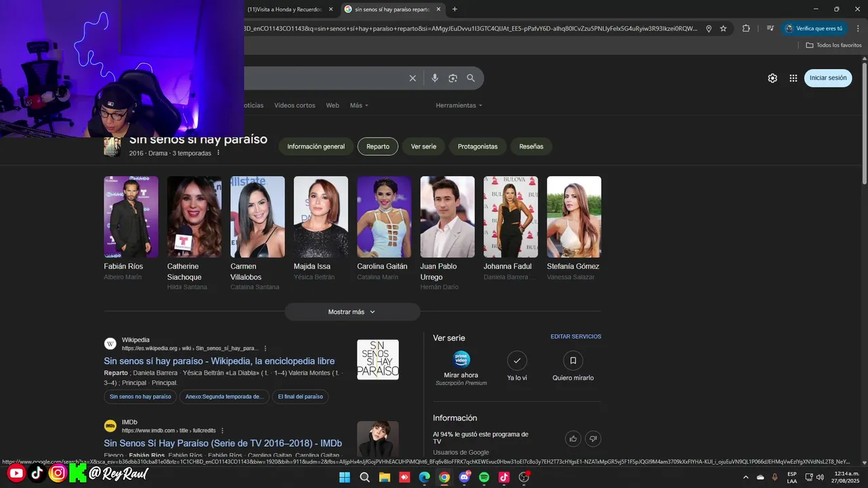Open Discord from the taskbar
The width and height of the screenshot is (868, 488).
tap(465, 477)
